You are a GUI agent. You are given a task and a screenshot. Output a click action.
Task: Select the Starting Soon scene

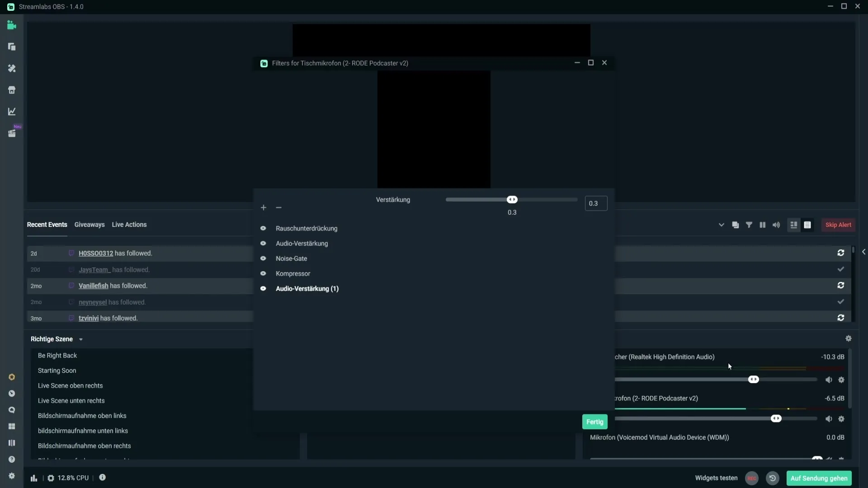coord(57,371)
